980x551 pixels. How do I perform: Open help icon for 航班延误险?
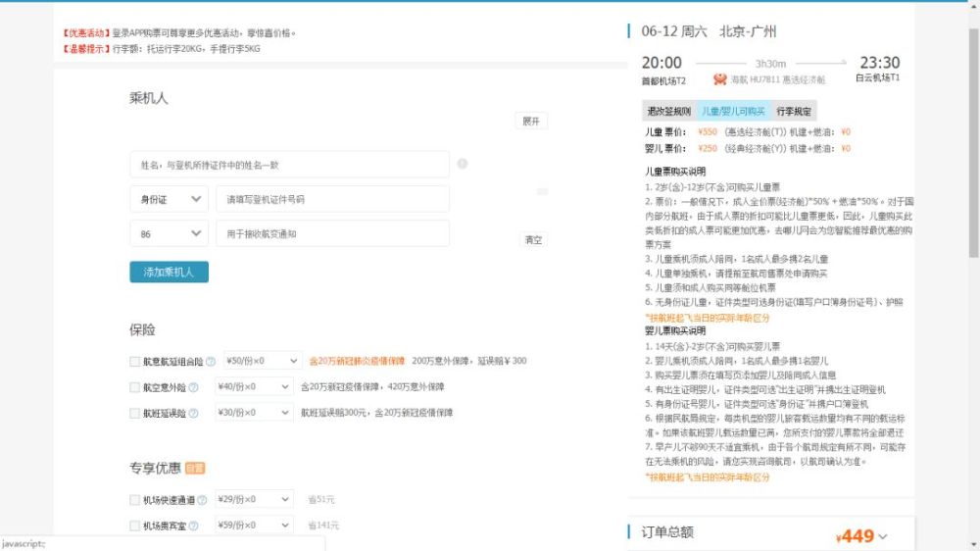pos(193,414)
